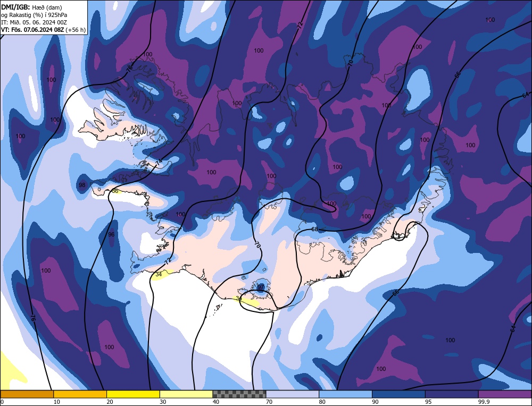Click the '0' tick label on legend scale
This screenshot has width=532, height=406.
coord(2,402)
